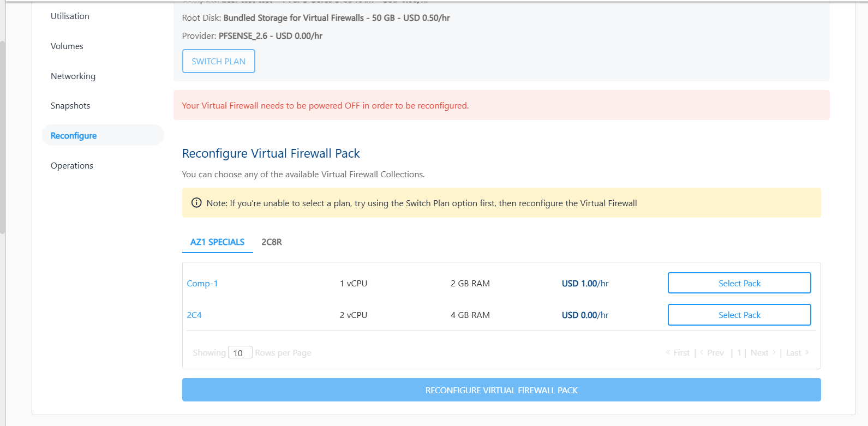Select Pack for 2C4 row
Viewport: 868px width, 426px height.
click(739, 315)
